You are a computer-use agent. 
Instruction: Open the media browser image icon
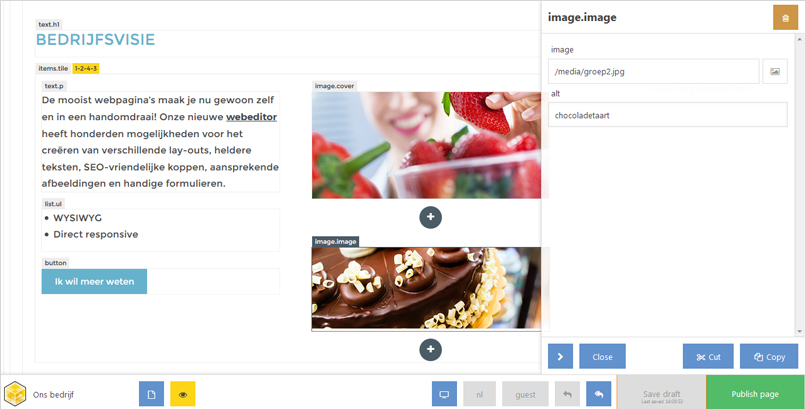(x=775, y=71)
